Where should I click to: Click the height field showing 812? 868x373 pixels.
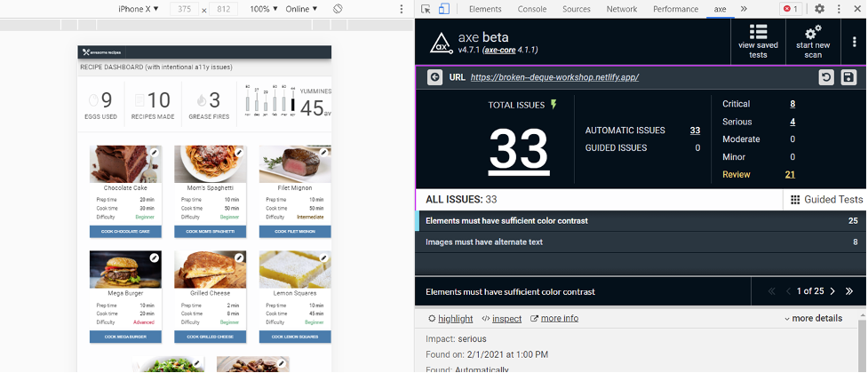coord(224,9)
